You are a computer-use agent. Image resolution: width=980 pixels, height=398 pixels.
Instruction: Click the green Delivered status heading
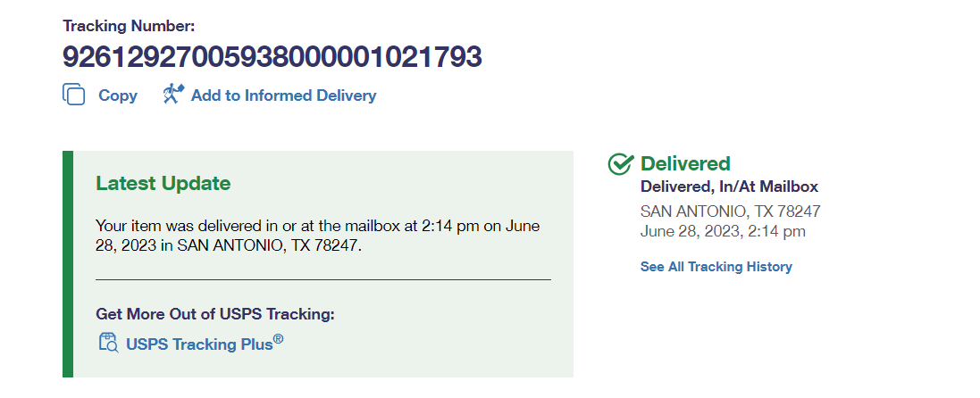point(685,163)
